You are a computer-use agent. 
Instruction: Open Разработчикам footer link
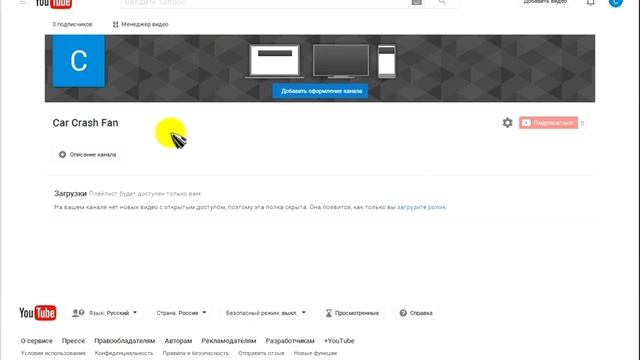pyautogui.click(x=290, y=341)
